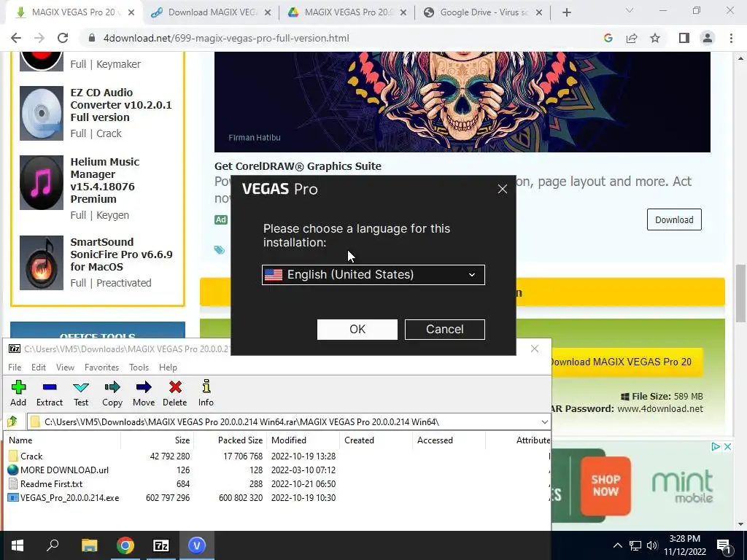Toggle the Chrome side panel icon

[684, 38]
